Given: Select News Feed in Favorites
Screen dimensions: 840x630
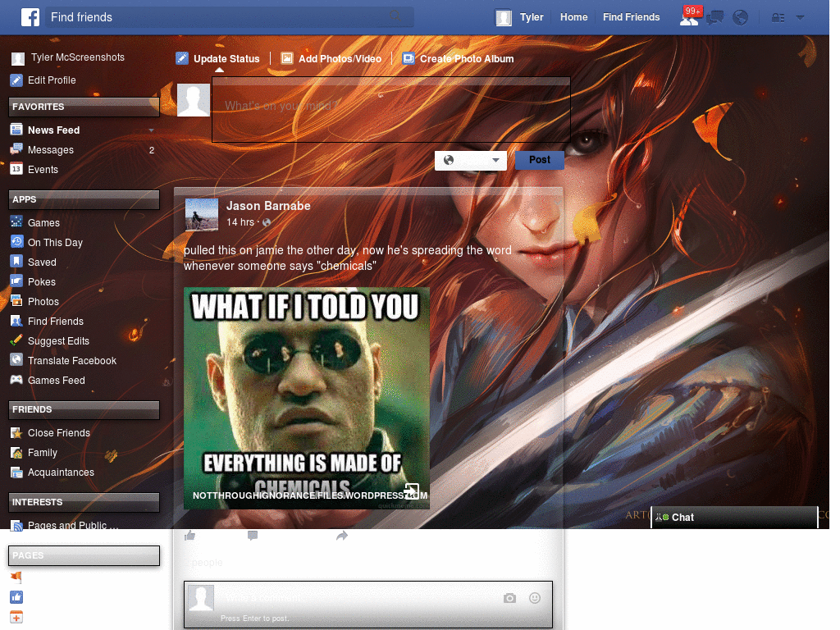Looking at the screenshot, I should (x=53, y=130).
